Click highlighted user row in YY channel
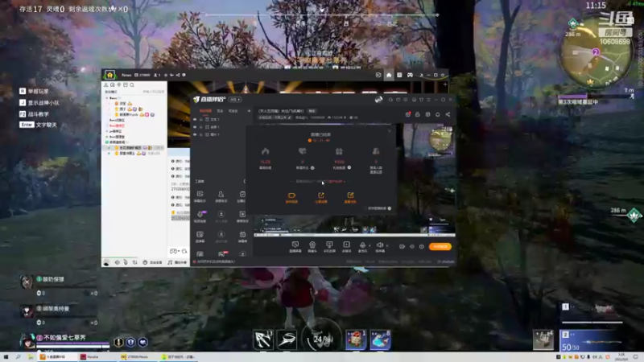The image size is (644, 362). [134, 147]
